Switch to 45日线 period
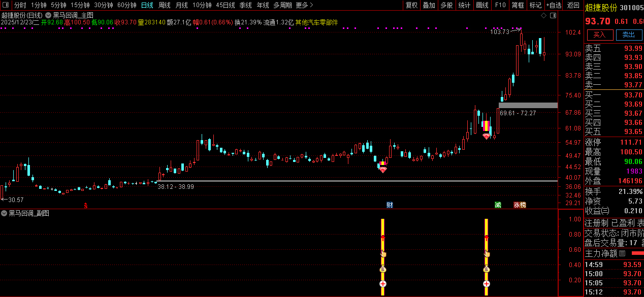Image resolution: width=644 pixels, height=297 pixels. [x=226, y=5]
